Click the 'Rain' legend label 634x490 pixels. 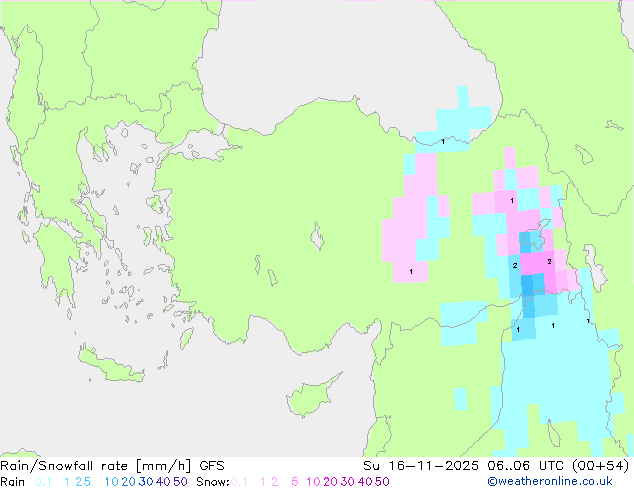click(x=13, y=482)
